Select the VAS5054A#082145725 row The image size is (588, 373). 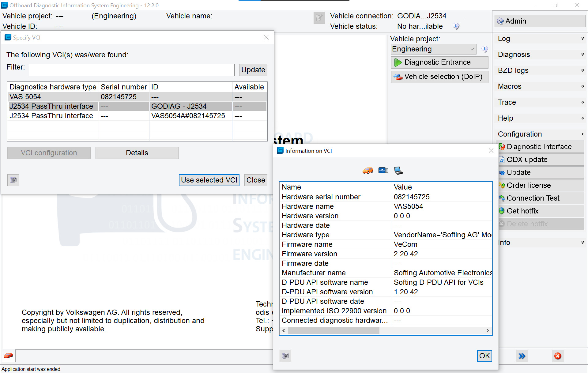click(x=137, y=116)
